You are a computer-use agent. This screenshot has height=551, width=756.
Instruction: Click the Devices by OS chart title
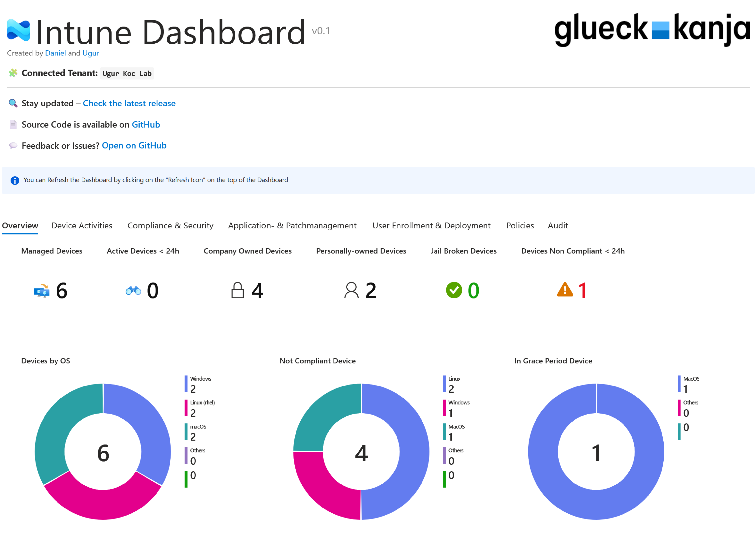(x=46, y=361)
